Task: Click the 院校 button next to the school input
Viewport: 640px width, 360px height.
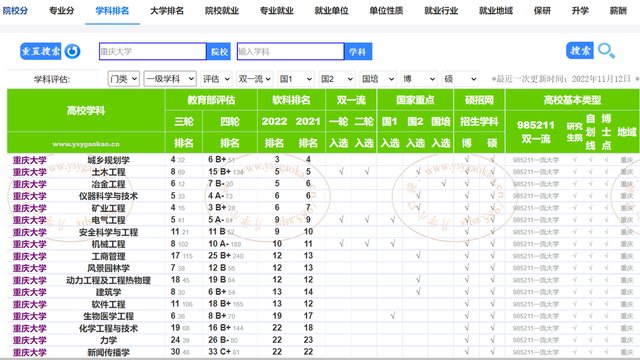Action: 219,52
